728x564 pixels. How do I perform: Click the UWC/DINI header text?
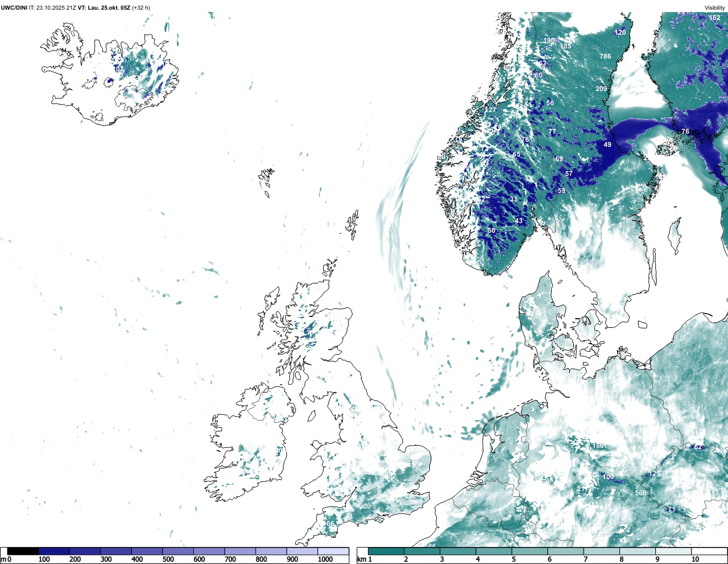[x=14, y=7]
